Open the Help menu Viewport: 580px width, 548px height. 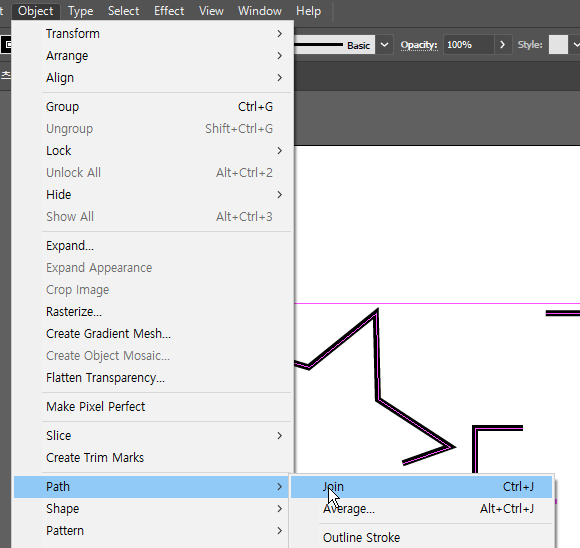pos(308,11)
